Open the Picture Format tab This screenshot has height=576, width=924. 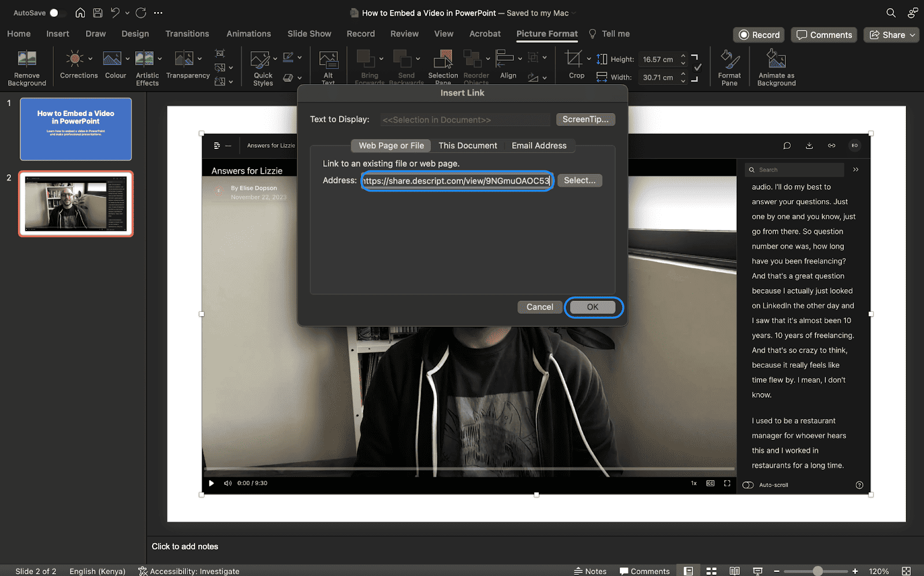click(x=547, y=33)
